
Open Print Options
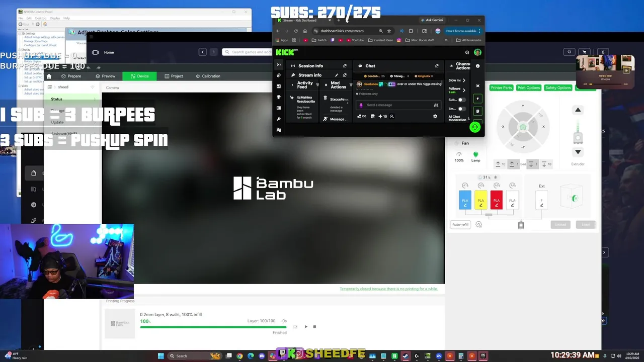529,87
